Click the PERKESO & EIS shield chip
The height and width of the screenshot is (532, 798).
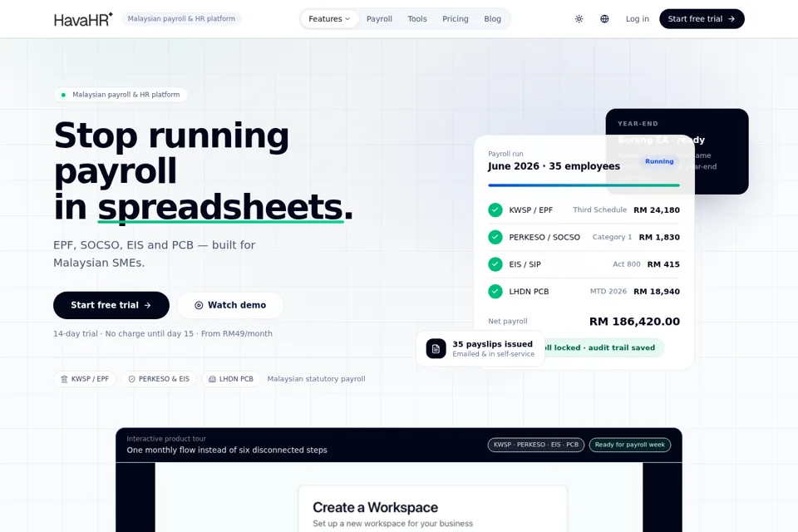[158, 379]
